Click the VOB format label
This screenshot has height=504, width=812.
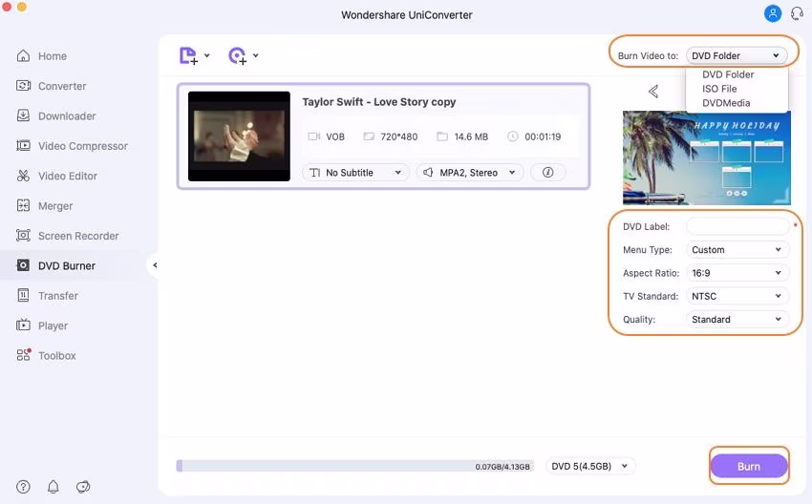(x=335, y=136)
